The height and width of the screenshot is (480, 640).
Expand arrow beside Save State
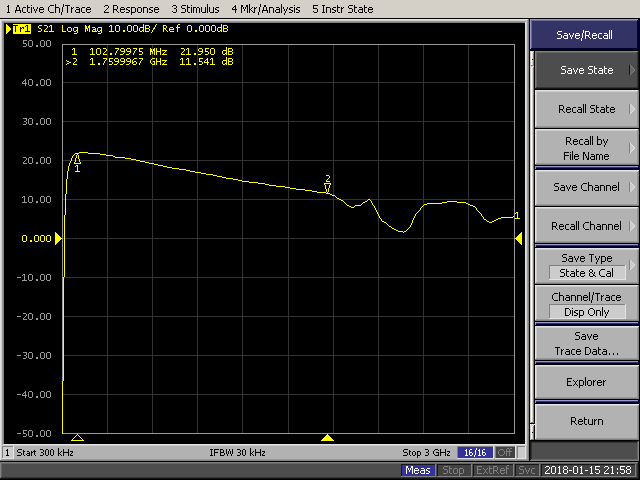coord(632,70)
